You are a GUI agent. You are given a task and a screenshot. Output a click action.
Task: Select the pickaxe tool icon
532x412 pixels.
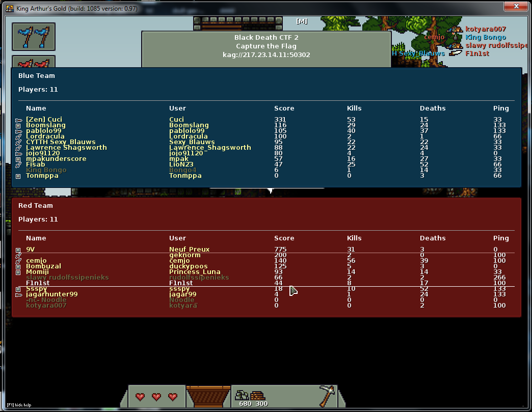coord(325,394)
